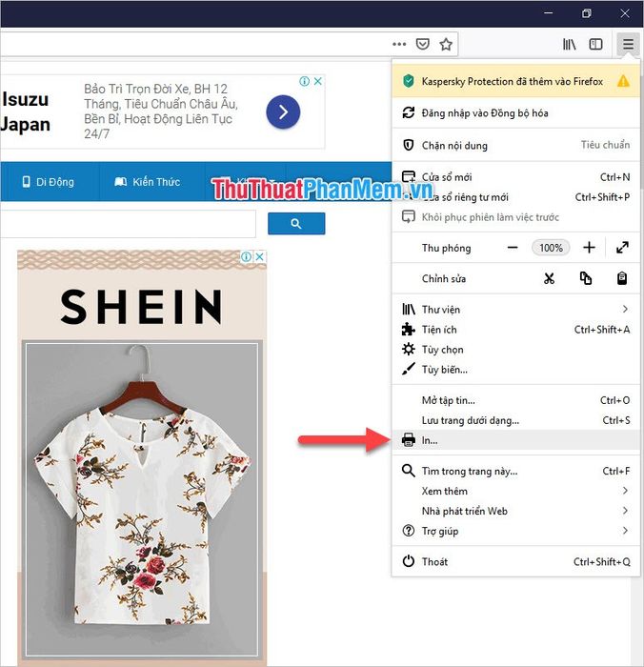Choose Cửa sổ mới menu item
The width and height of the screenshot is (644, 667).
(x=515, y=177)
